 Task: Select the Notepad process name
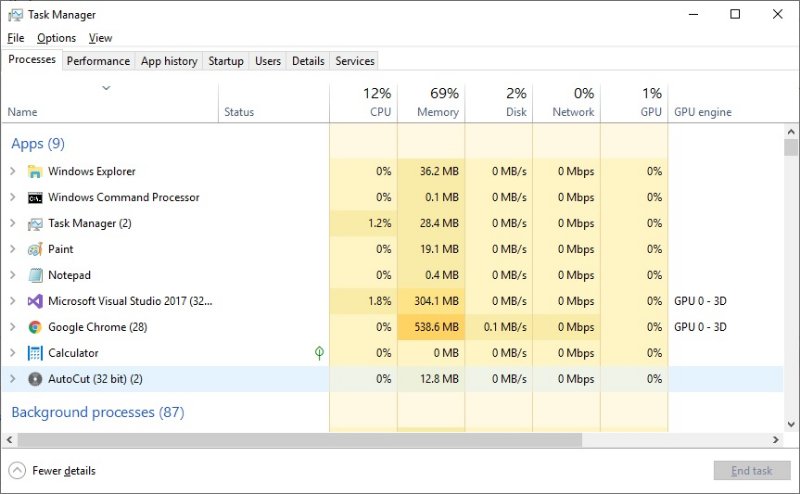click(x=69, y=275)
